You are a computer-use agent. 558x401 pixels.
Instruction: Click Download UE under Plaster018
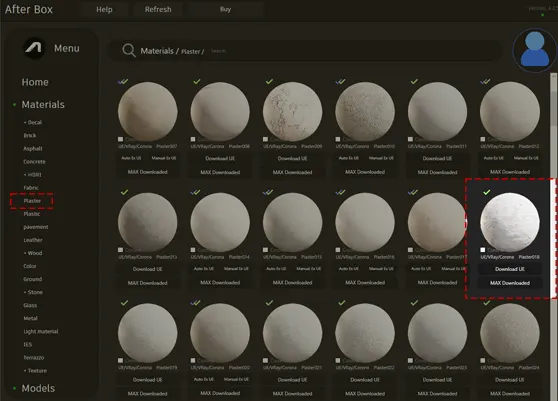(510, 269)
